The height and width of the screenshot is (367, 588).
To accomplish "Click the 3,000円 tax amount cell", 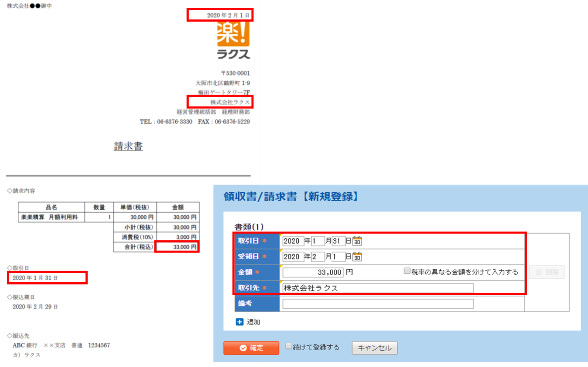I will pos(178,237).
